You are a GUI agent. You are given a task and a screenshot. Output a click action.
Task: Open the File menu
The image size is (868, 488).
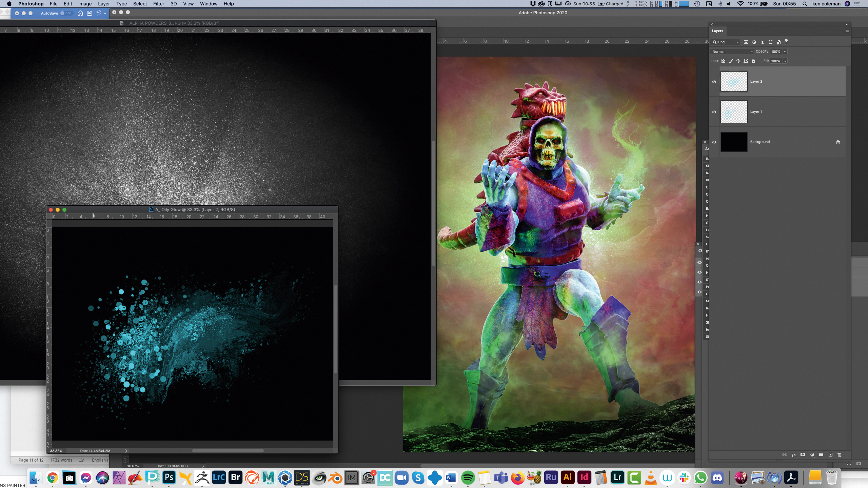pos(54,4)
